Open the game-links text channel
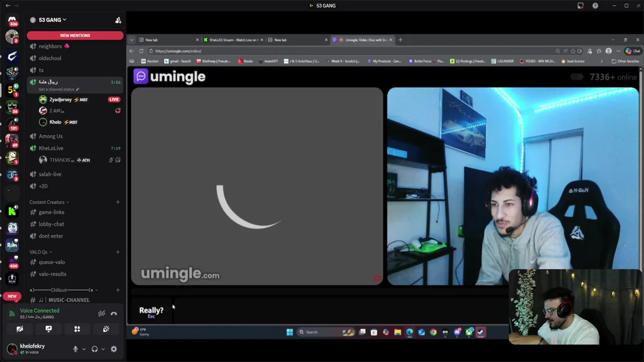644x362 pixels. coord(75,212)
